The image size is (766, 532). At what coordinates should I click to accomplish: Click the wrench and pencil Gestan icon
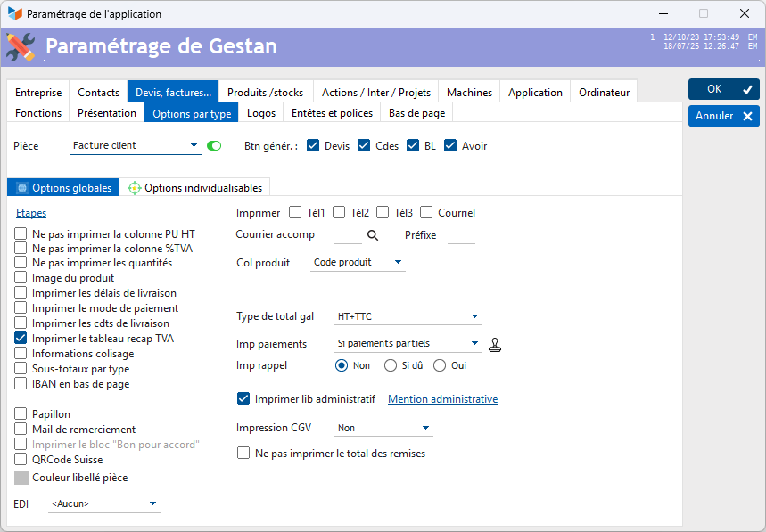[x=21, y=46]
